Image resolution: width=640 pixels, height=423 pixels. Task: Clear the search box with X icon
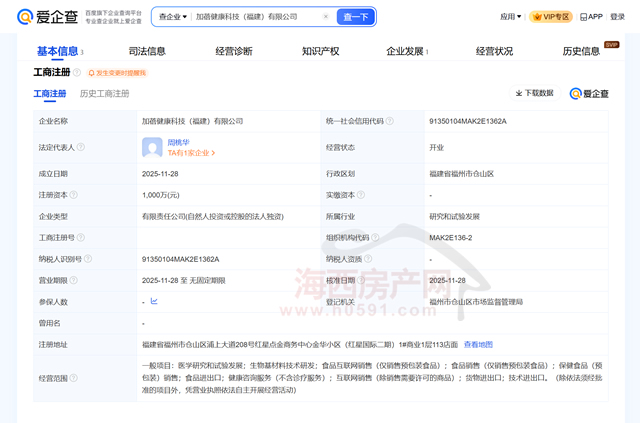(x=326, y=17)
